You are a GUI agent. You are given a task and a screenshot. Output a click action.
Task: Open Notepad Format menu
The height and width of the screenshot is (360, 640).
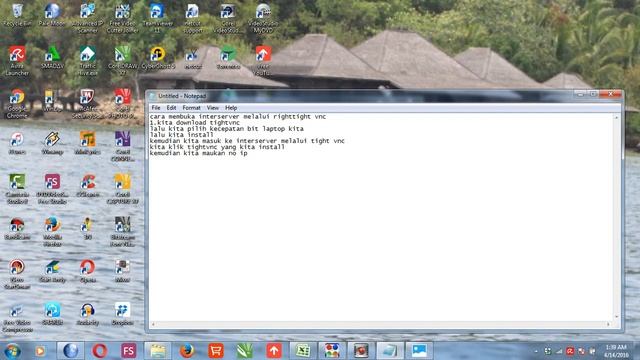(191, 108)
